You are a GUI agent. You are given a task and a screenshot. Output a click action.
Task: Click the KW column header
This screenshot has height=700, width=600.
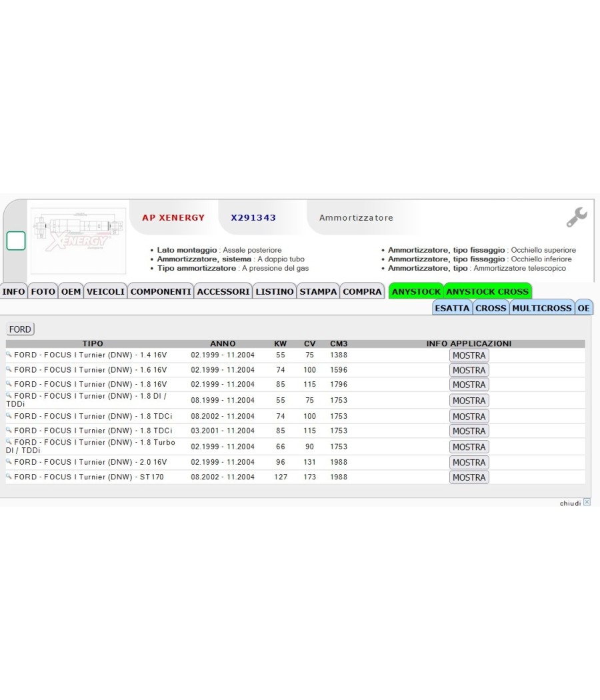(281, 344)
